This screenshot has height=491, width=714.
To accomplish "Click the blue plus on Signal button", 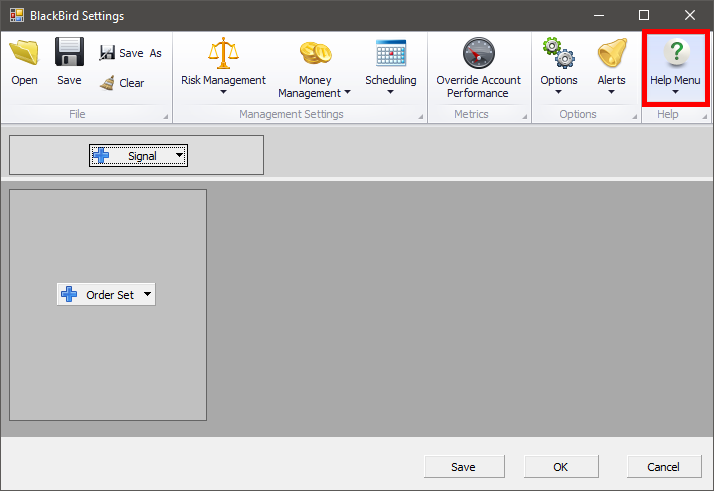I will coord(101,156).
